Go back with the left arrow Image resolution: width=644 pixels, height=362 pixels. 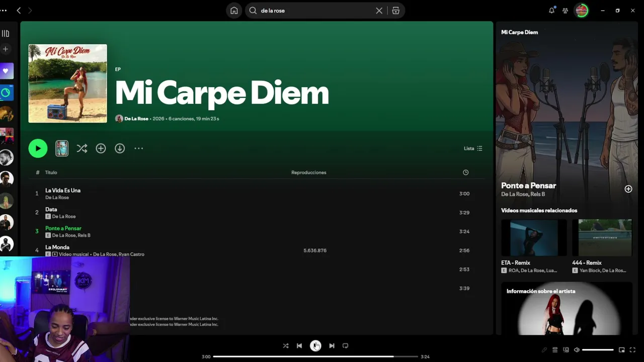19,11
